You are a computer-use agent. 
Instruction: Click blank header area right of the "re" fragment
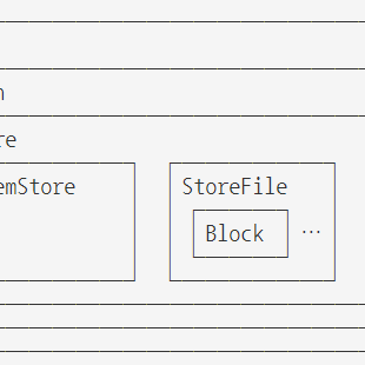[190, 140]
